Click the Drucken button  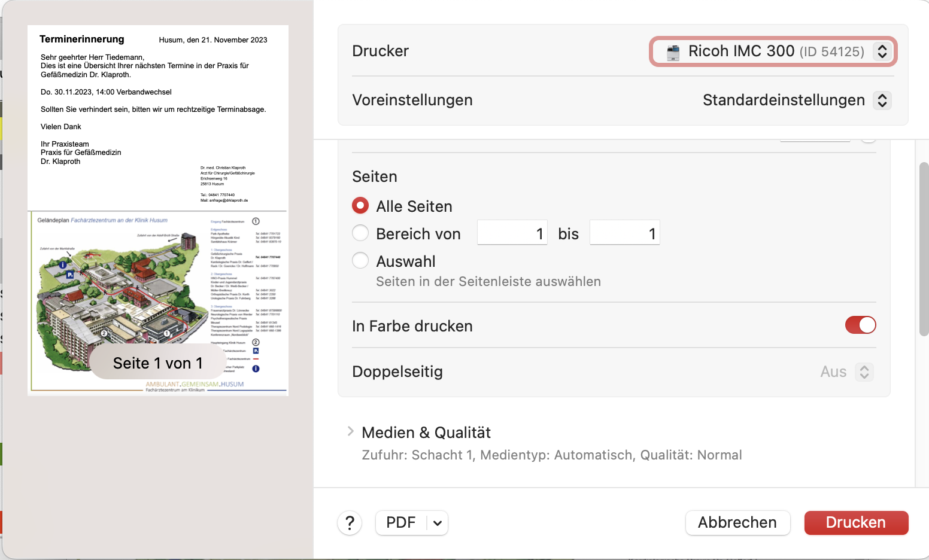[x=856, y=523]
